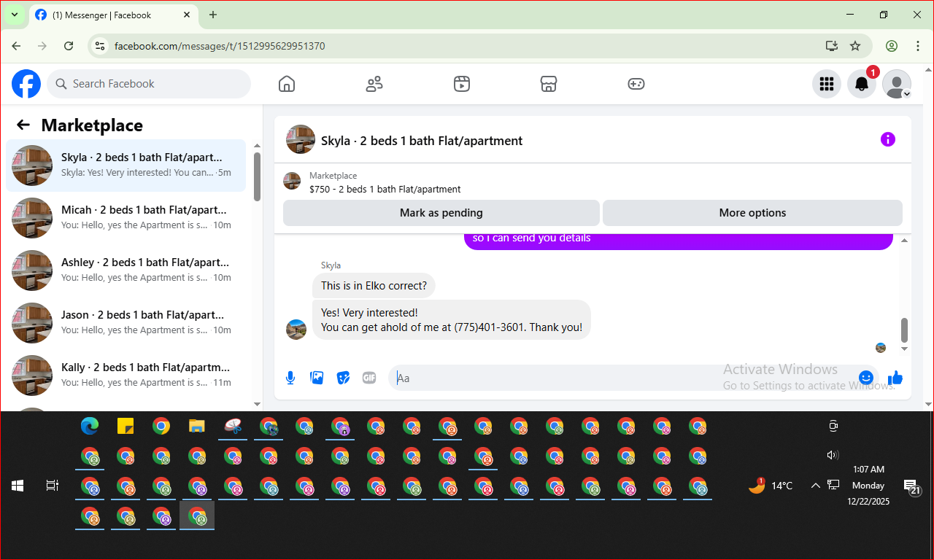Screen dimensions: 934x560
Task: Open the Gaming controller icon
Action: click(636, 84)
